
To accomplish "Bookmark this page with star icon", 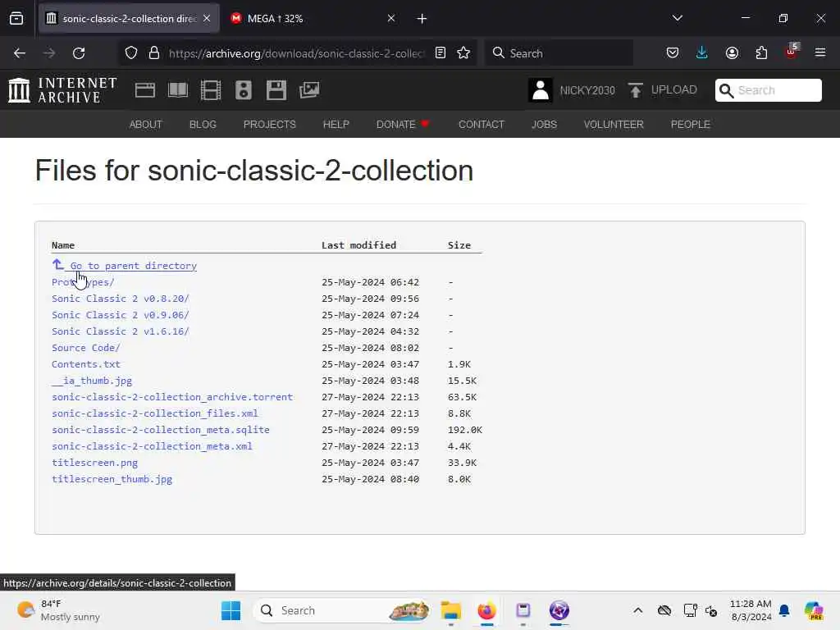I will point(463,53).
